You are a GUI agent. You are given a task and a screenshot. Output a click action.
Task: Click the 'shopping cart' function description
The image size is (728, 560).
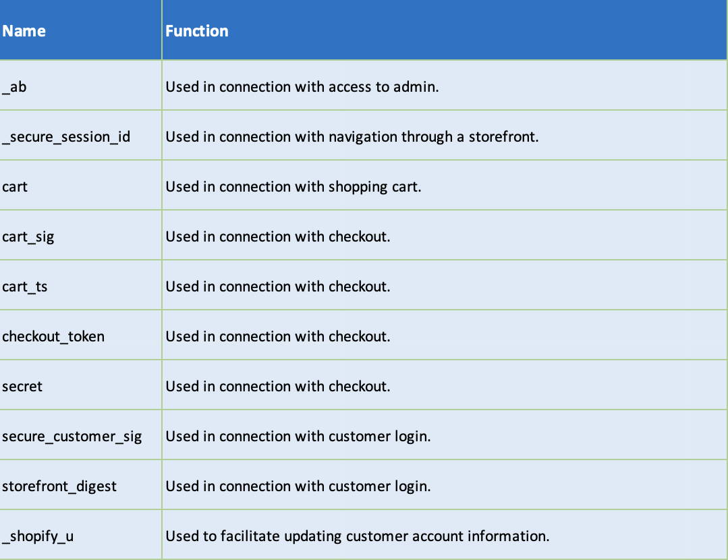293,187
